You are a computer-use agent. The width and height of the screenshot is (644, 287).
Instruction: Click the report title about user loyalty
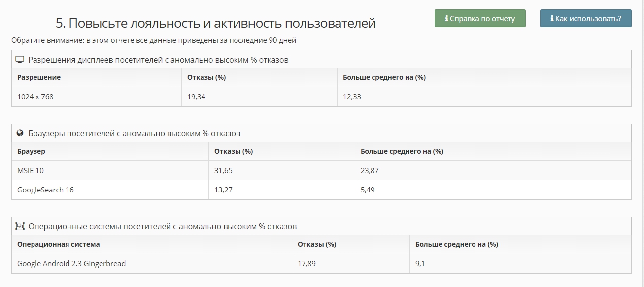216,23
